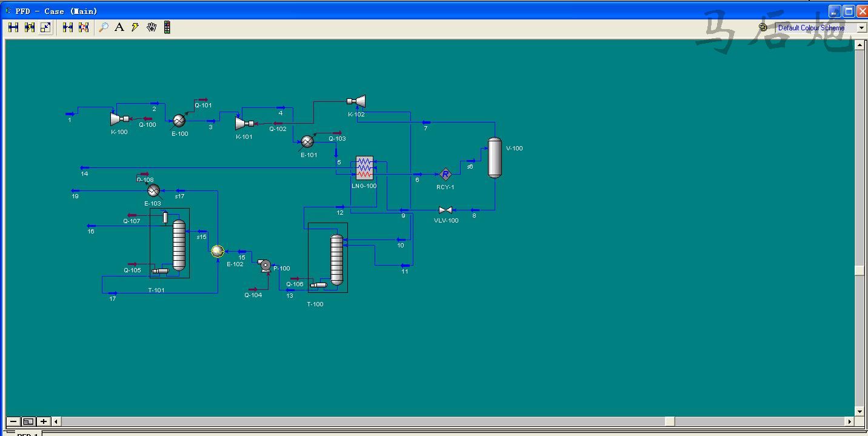The width and height of the screenshot is (868, 436).
Task: Switch to the PFD 1 tab
Action: [x=27, y=434]
